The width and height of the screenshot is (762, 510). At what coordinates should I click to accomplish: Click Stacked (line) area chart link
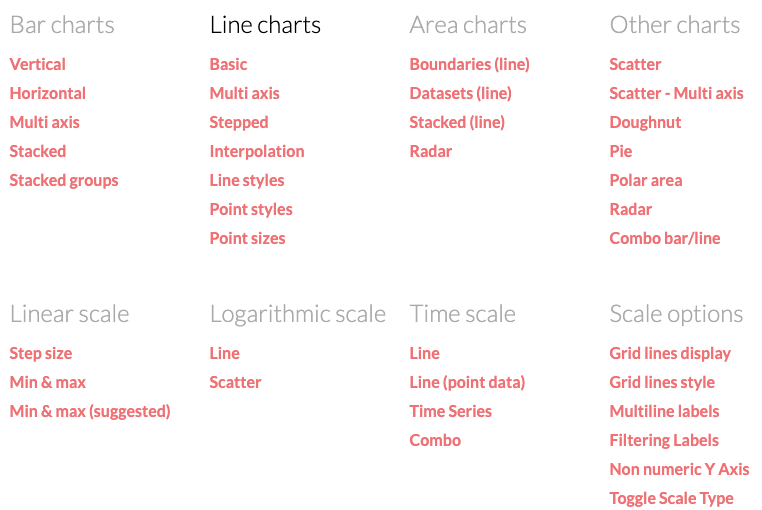(x=457, y=123)
